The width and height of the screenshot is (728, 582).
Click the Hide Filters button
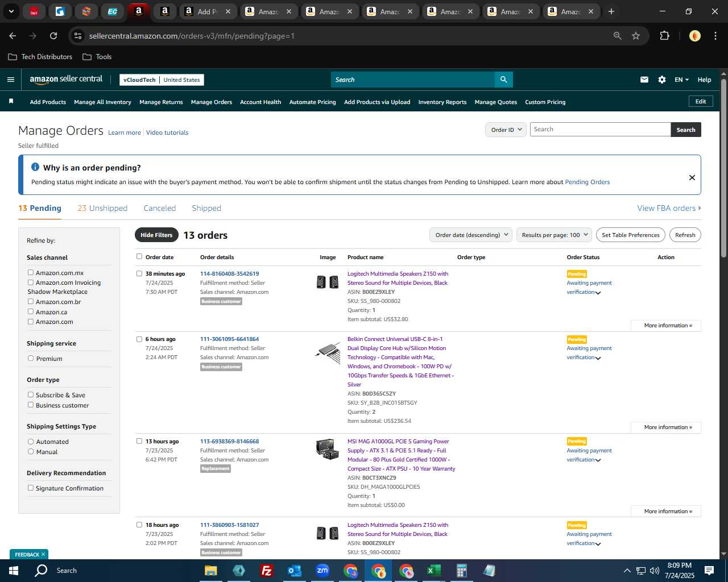[156, 235]
